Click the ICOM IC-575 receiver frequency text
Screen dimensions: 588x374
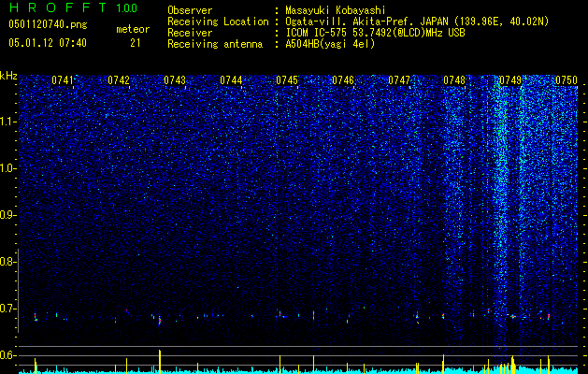coord(375,33)
